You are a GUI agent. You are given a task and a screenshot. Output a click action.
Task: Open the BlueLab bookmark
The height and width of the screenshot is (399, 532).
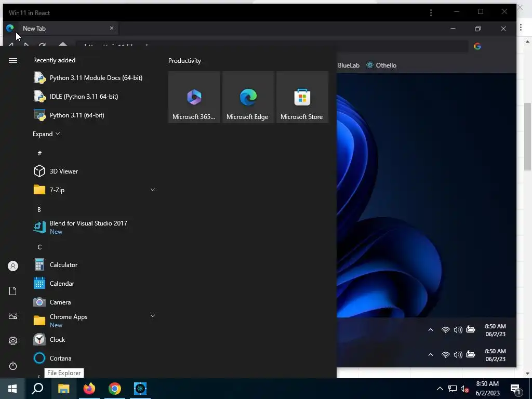point(349,65)
